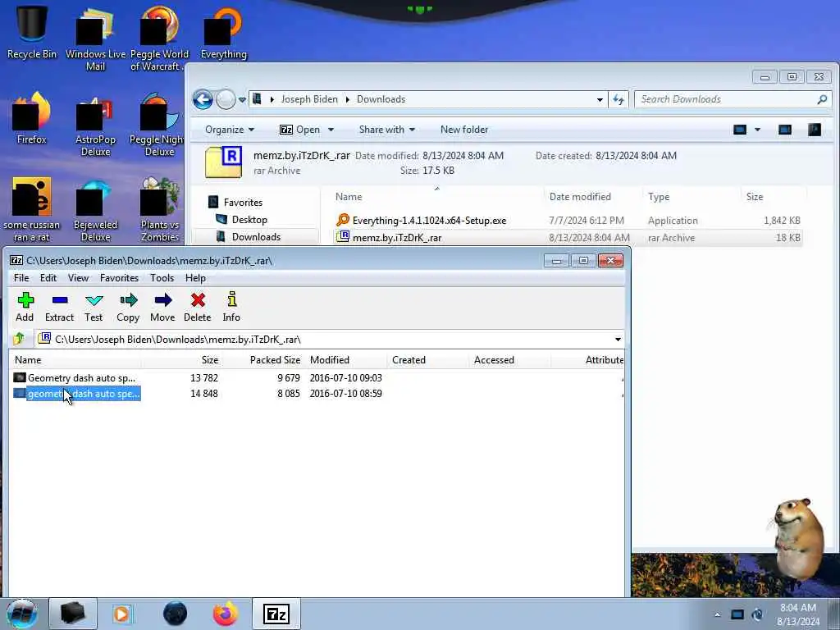Click the AstroPop Deluxe desktop icon

[x=95, y=123]
